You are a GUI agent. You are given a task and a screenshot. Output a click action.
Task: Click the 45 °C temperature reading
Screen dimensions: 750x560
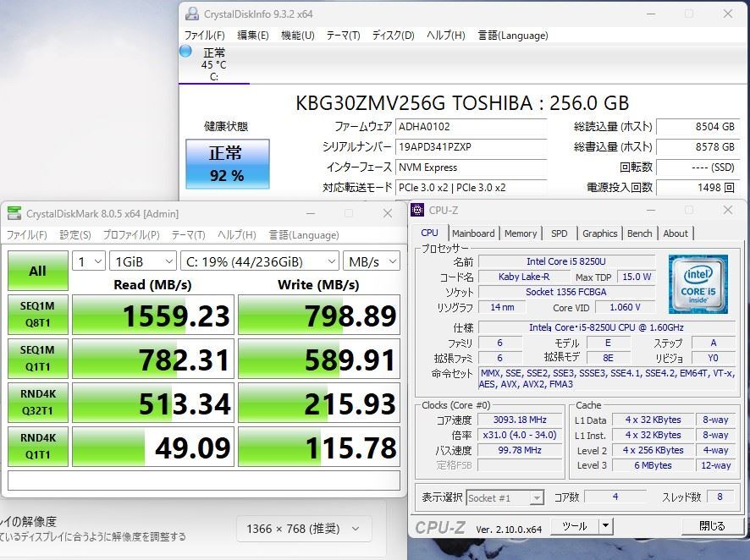click(x=214, y=64)
